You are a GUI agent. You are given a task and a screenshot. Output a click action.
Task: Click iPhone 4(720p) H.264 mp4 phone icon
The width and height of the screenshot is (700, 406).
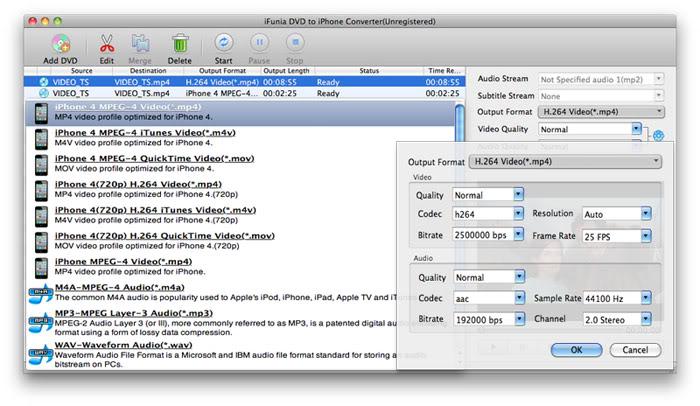click(x=41, y=191)
